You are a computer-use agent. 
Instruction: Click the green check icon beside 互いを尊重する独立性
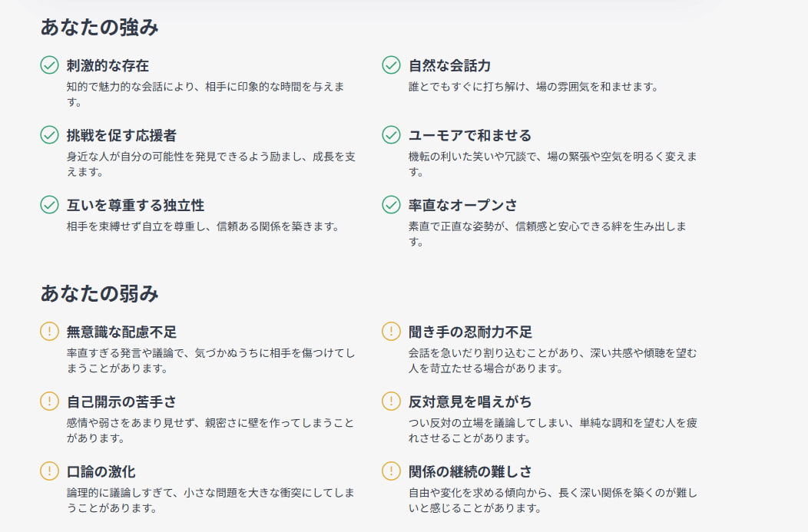click(49, 204)
